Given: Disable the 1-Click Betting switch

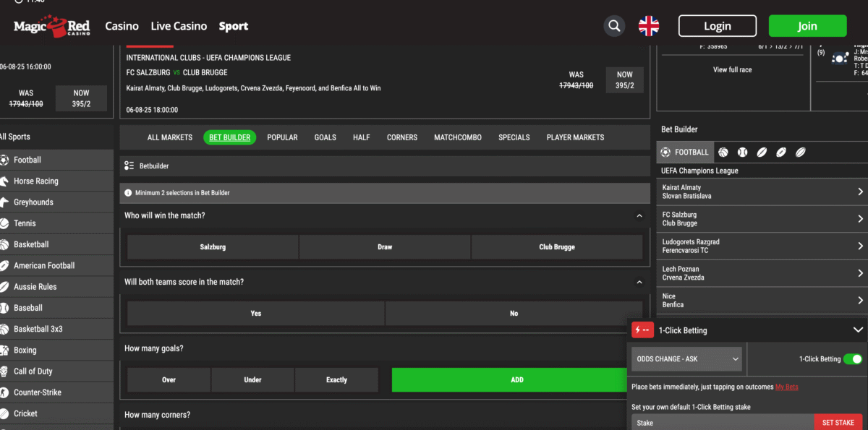Looking at the screenshot, I should click(853, 359).
